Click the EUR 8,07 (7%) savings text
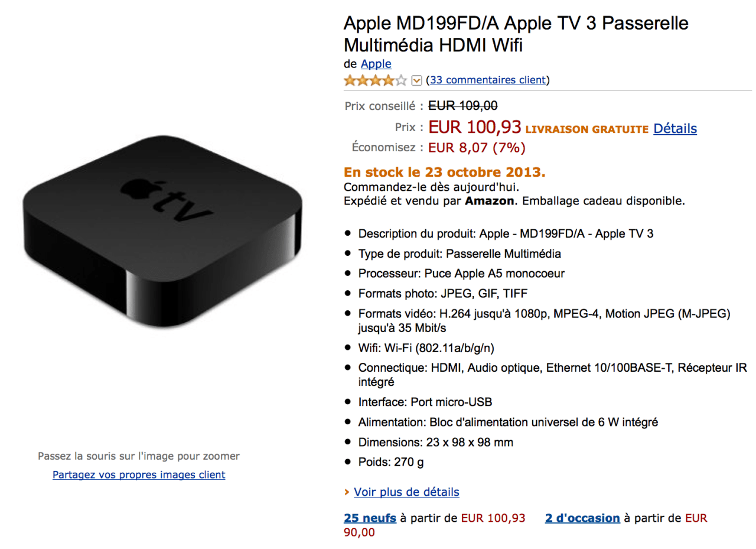Image resolution: width=756 pixels, height=549 pixels. pyautogui.click(x=477, y=147)
